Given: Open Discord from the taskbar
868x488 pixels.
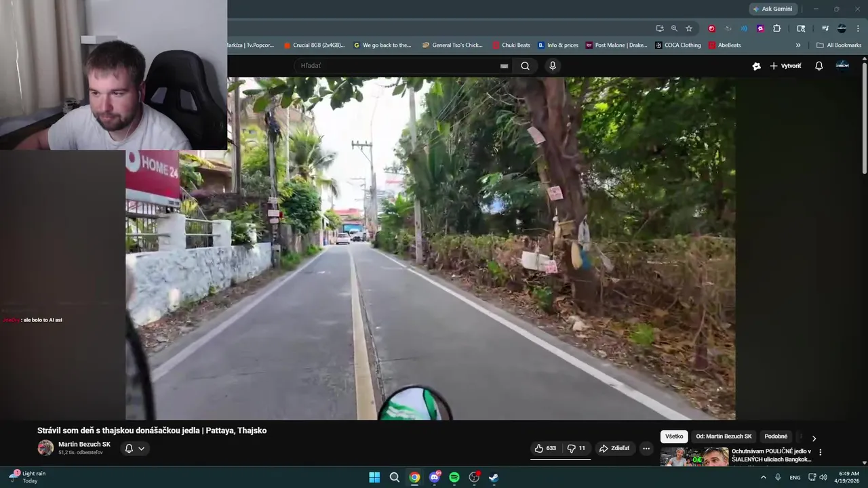Looking at the screenshot, I should [x=434, y=477].
